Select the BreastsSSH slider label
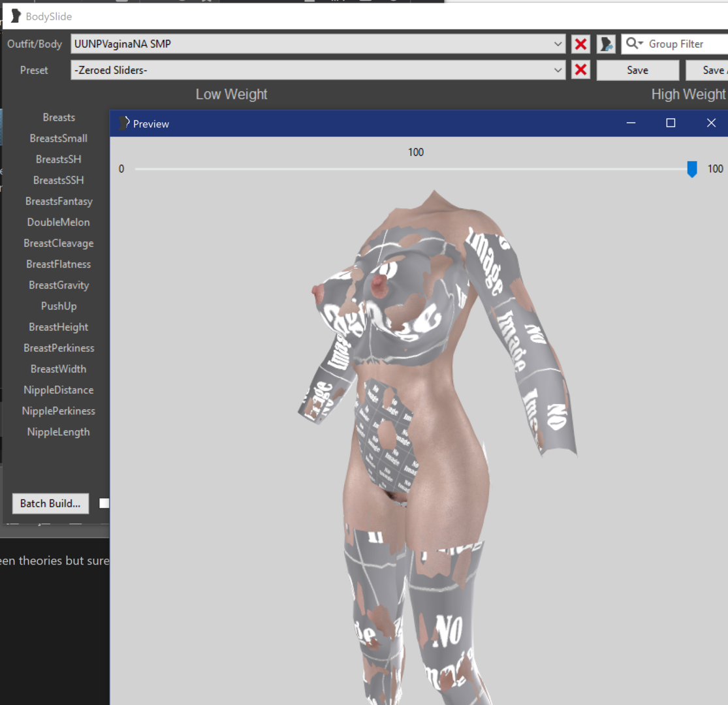This screenshot has width=728, height=705. pos(59,180)
